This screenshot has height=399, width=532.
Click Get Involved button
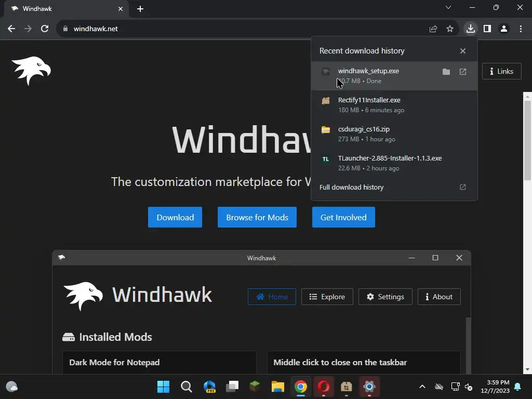pyautogui.click(x=343, y=217)
